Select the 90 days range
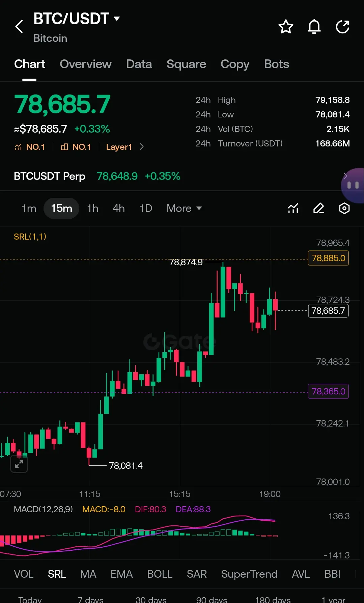 tap(212, 599)
